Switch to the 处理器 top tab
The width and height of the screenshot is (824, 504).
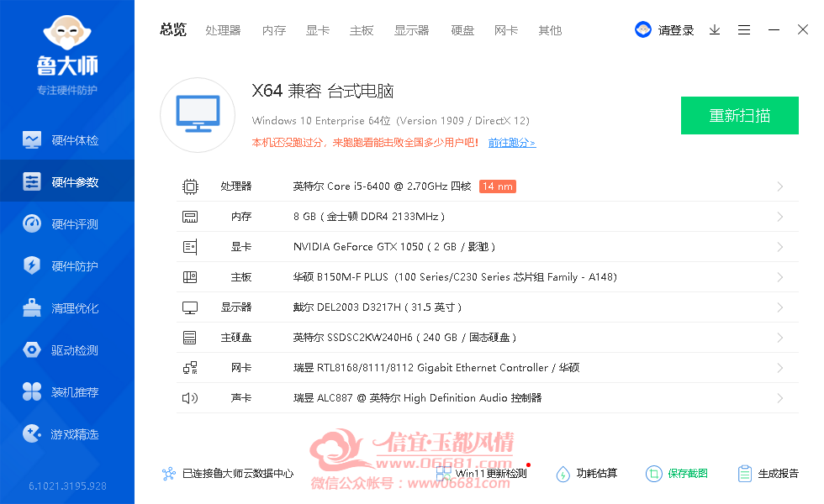pyautogui.click(x=223, y=30)
